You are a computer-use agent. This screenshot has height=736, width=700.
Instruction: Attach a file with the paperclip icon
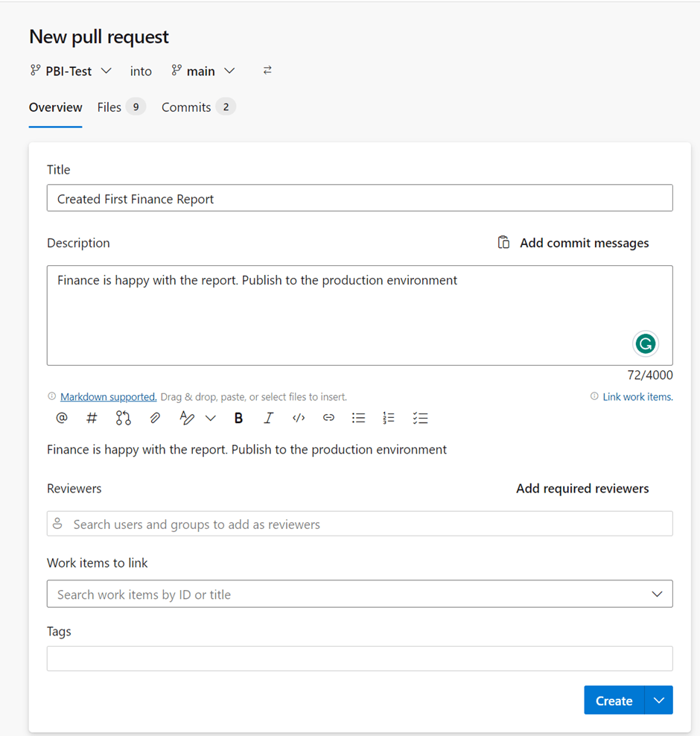click(154, 418)
